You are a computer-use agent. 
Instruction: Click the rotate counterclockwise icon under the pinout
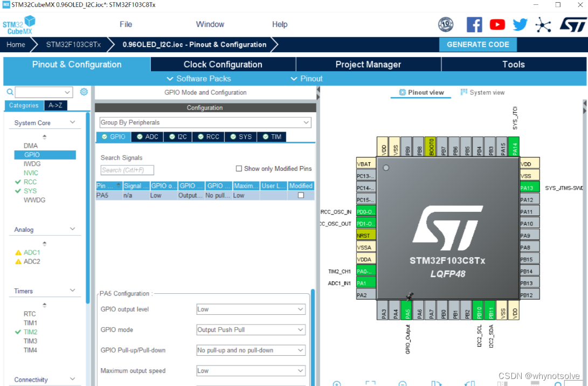click(469, 383)
